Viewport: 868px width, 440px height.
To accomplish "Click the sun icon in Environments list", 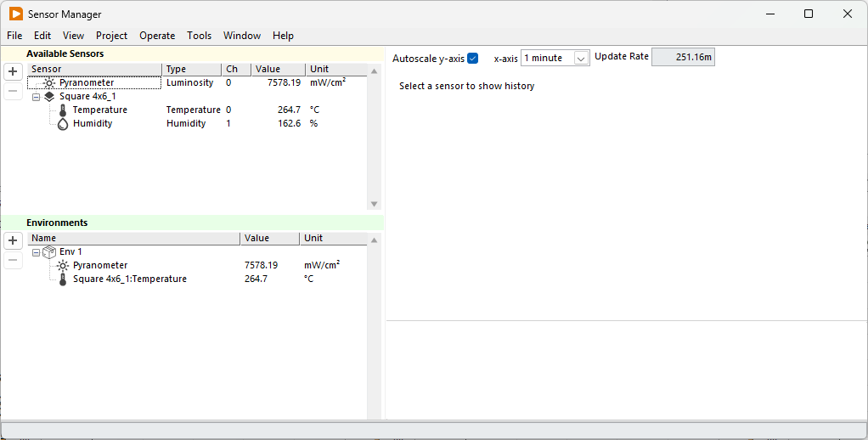I will [63, 266].
